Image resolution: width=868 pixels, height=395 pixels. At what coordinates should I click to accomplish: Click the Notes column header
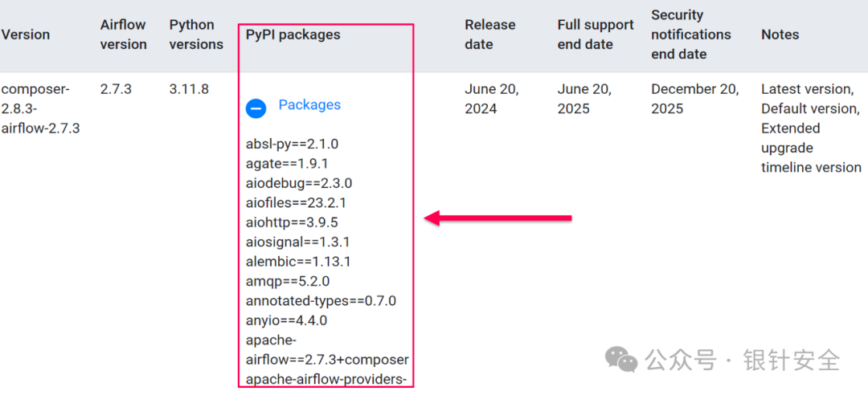point(780,35)
